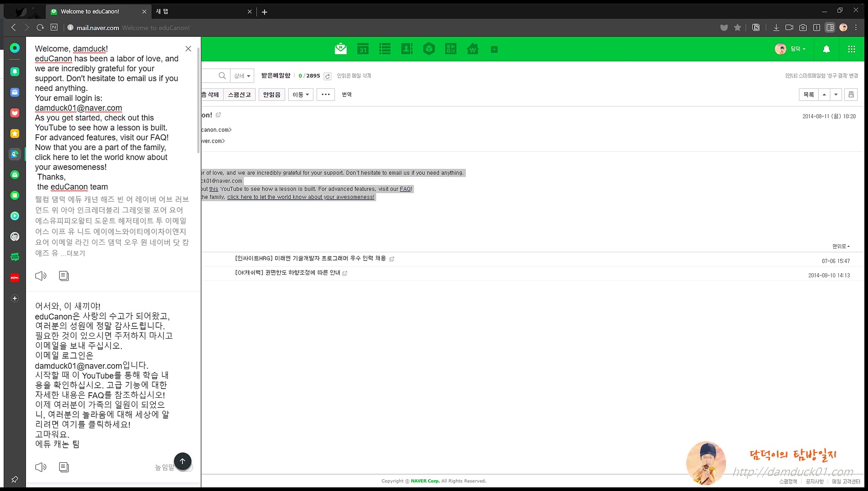Open the notification bell in mail header
The width and height of the screenshot is (868, 491).
(x=826, y=49)
